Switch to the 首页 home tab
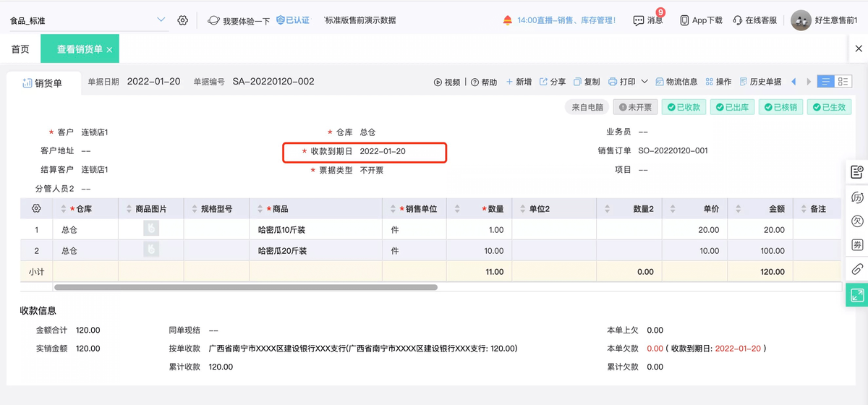Screen dimensions: 868x405 click(x=20, y=49)
